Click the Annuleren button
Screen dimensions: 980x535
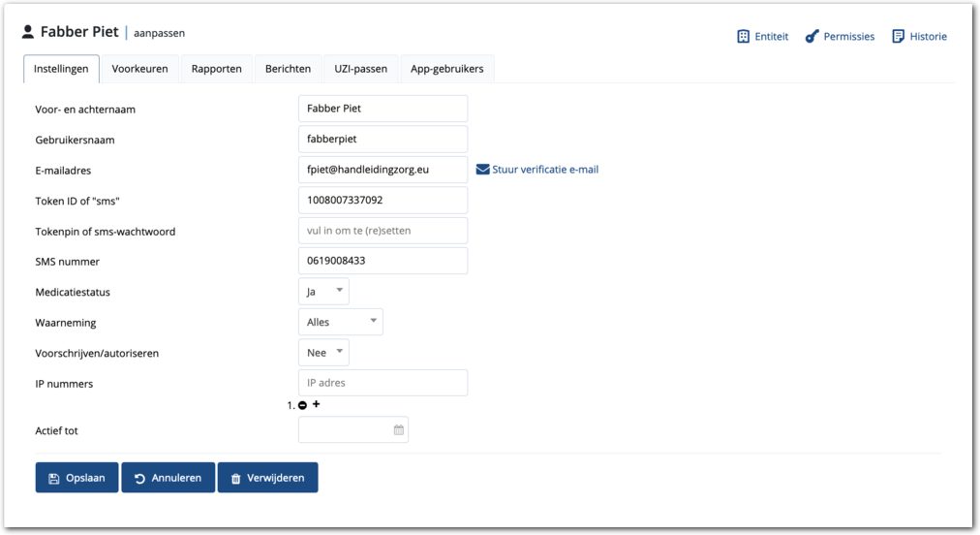coord(168,478)
